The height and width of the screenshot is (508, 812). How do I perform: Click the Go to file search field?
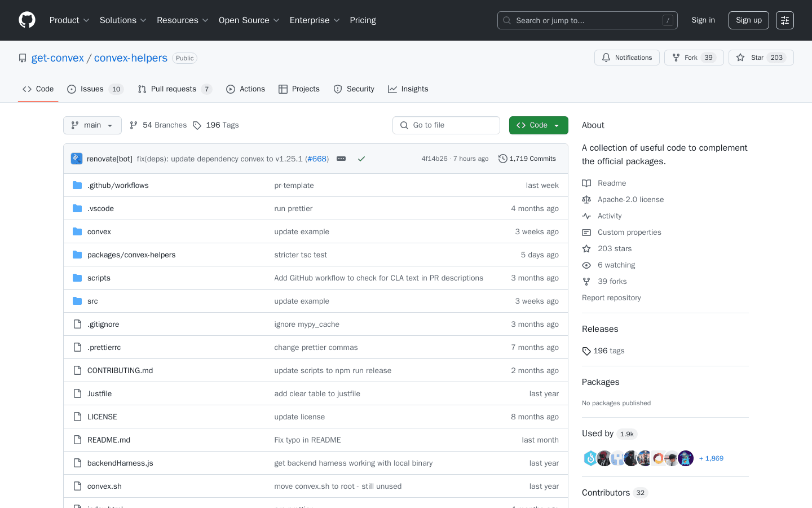446,125
